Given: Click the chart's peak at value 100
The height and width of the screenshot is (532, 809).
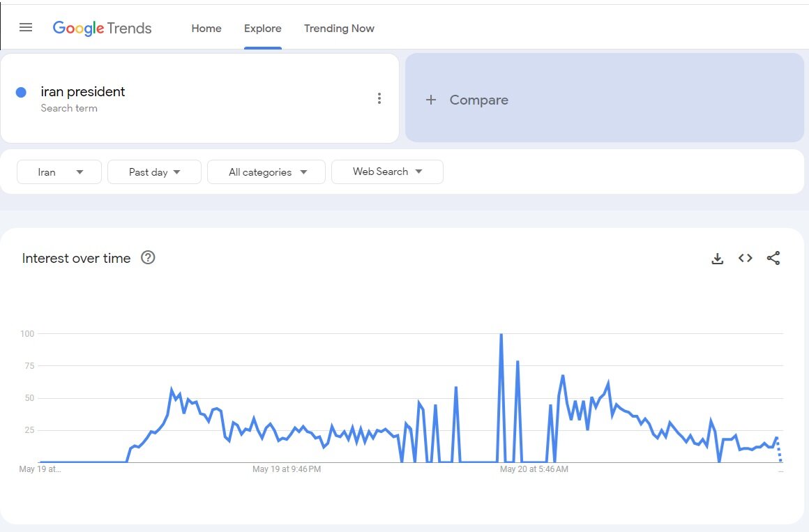Looking at the screenshot, I should point(501,335).
